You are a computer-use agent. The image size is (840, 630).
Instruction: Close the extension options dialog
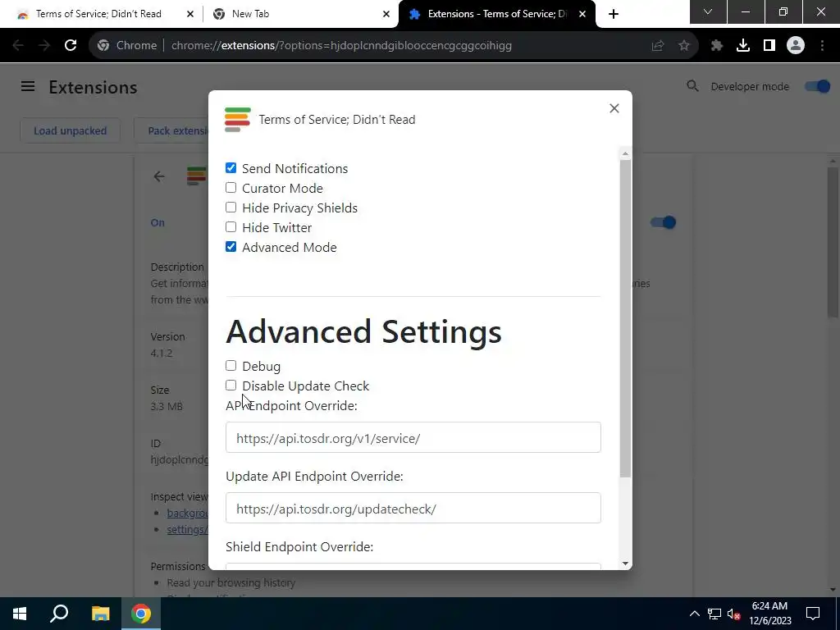pyautogui.click(x=614, y=108)
